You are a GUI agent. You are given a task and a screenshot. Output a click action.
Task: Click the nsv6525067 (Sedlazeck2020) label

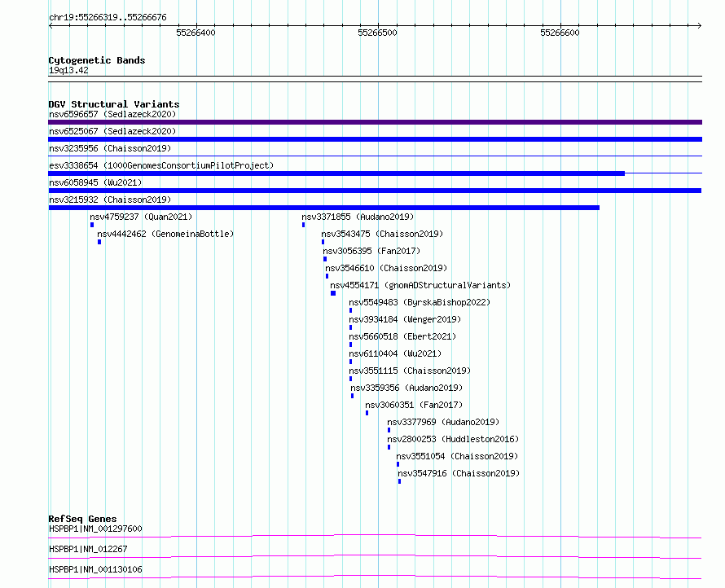click(x=112, y=131)
